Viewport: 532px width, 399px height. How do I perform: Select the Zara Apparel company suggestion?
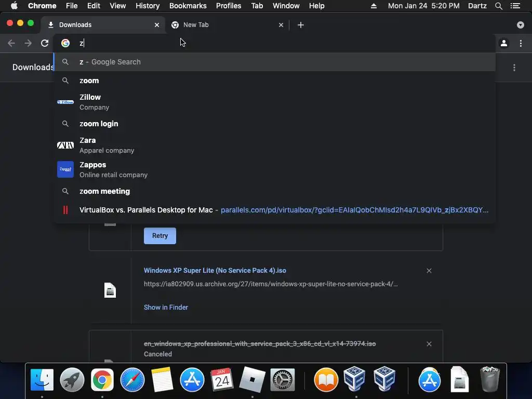[274, 145]
